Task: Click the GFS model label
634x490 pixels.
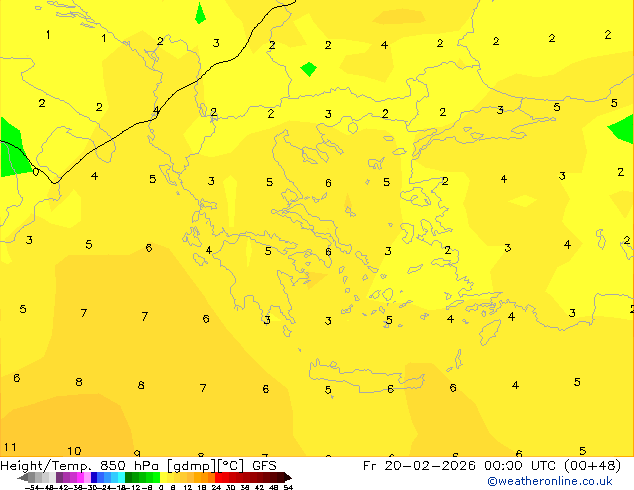Action: point(264,466)
